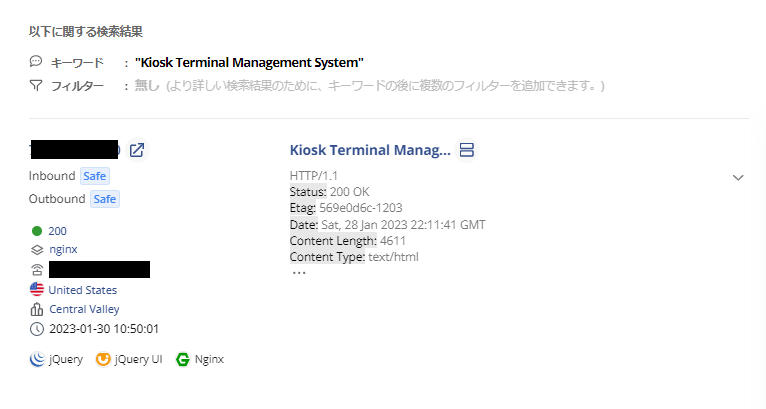This screenshot has height=409, width=766.
Task: Click the United States flag icon
Action: 37,290
